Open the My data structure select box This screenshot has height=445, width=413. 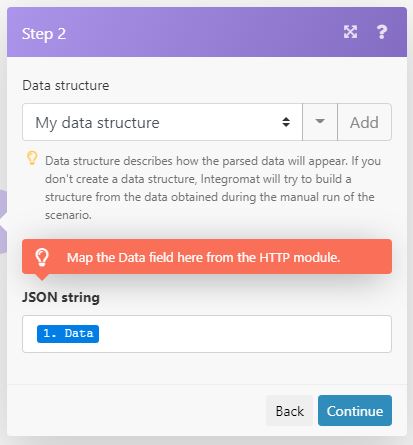162,122
